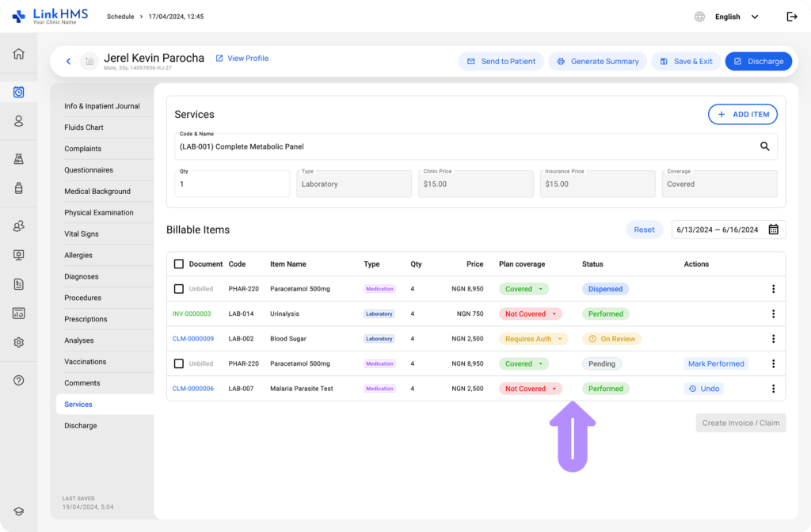Open the graduation cap training icon
This screenshot has width=811, height=532.
[x=19, y=511]
